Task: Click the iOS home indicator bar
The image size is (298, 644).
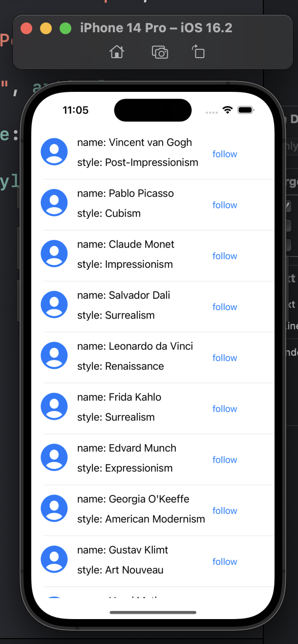Action: (x=153, y=612)
